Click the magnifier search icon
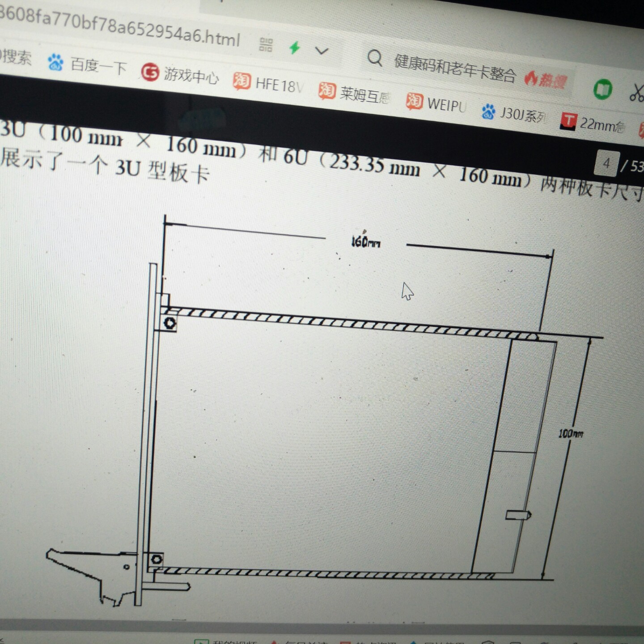The width and height of the screenshot is (644, 644). [x=375, y=58]
